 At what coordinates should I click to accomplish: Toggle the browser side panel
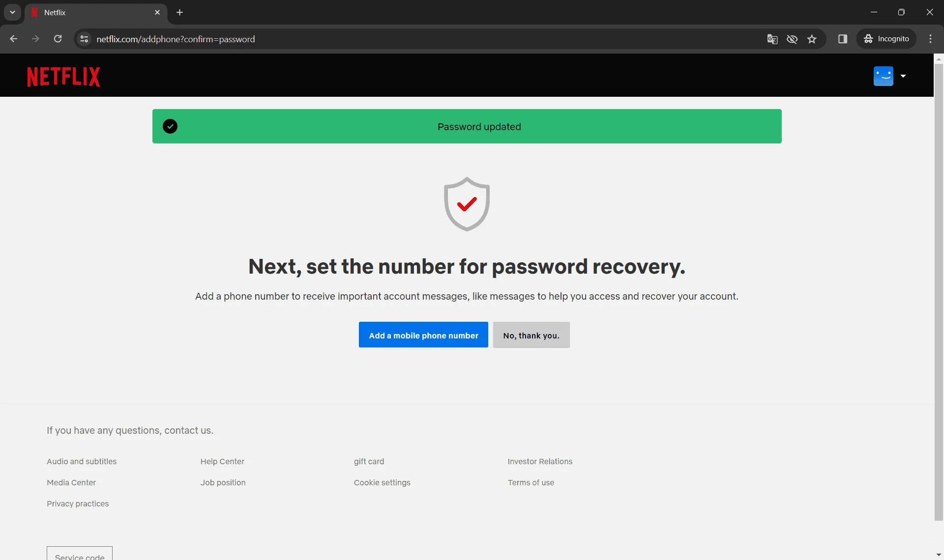(x=843, y=39)
